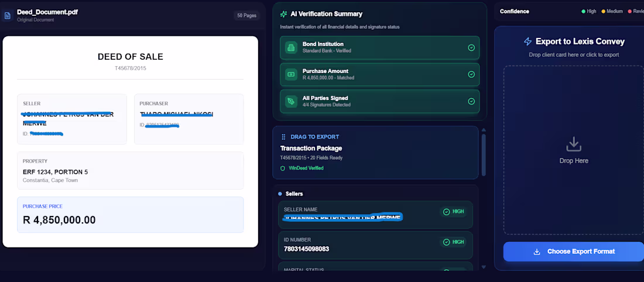Click the Purchase Amount matched checkmark
This screenshot has height=282, width=644.
click(471, 74)
